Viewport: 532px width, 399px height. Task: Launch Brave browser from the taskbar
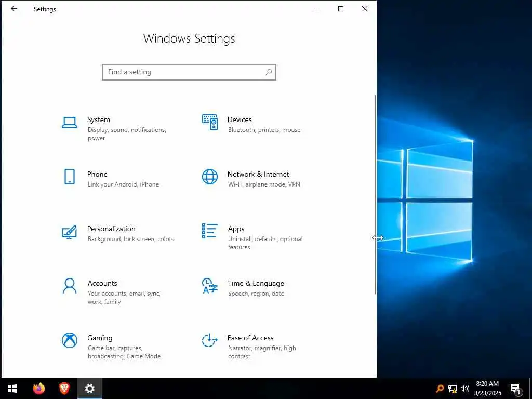point(64,389)
